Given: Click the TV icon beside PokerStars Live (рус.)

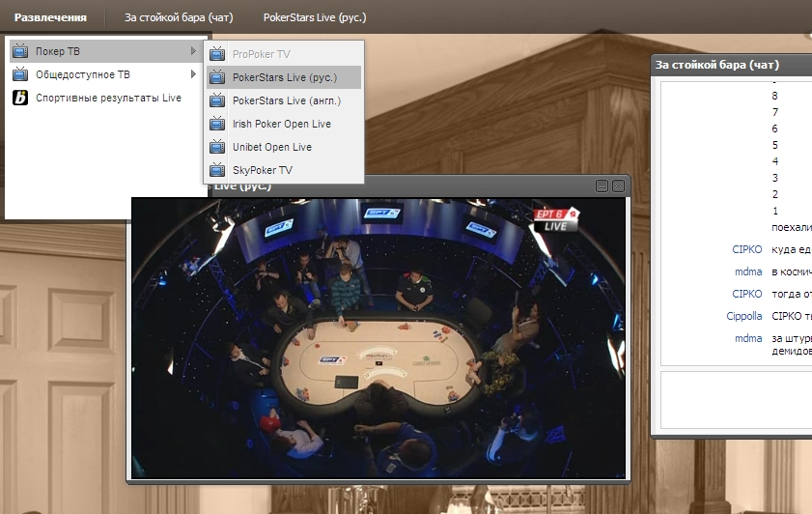Looking at the screenshot, I should pos(217,77).
